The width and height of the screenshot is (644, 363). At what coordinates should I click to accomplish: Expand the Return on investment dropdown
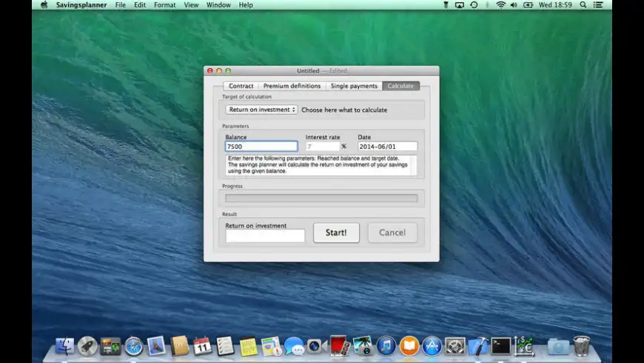261,110
